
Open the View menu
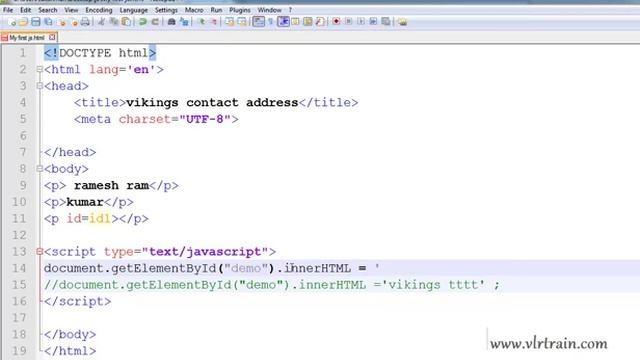(71, 10)
